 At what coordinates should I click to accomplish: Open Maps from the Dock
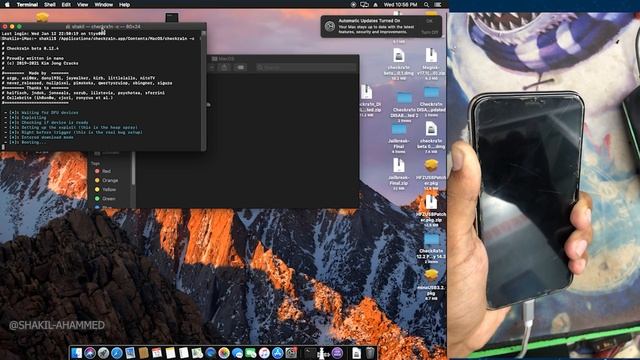(x=197, y=353)
